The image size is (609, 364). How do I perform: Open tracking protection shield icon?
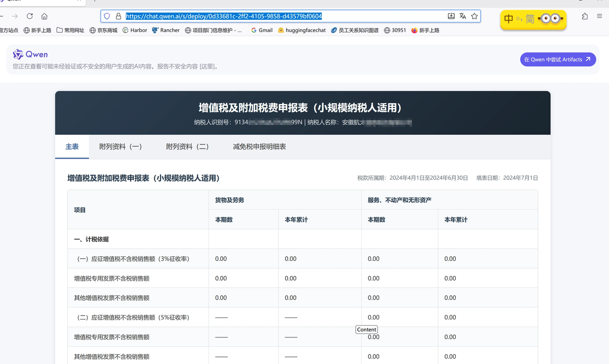point(107,16)
